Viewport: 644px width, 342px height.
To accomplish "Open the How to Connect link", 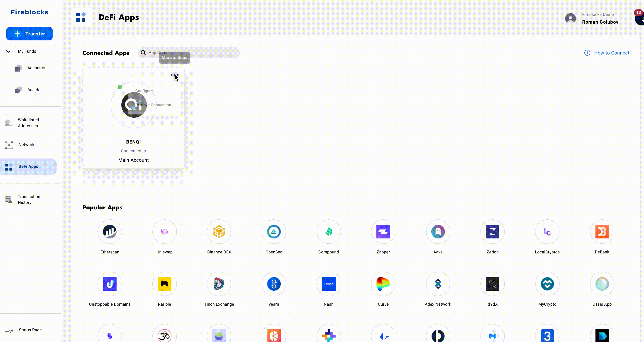I will click(x=607, y=53).
